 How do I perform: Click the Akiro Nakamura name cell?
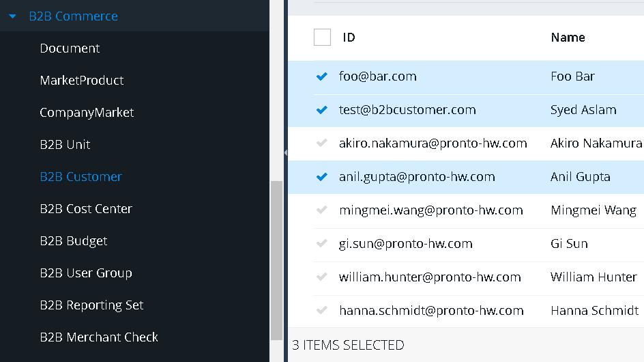pos(596,143)
